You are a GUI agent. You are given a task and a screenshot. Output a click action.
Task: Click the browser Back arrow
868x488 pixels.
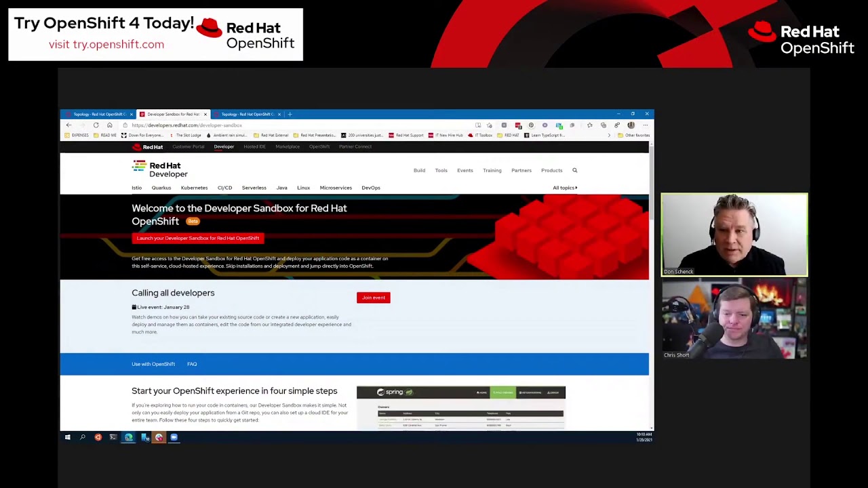pos(68,125)
